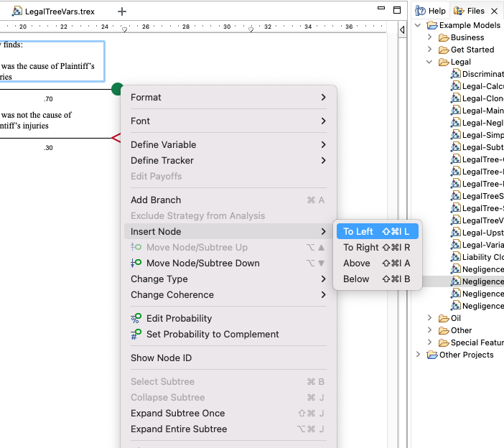Insert a node Above
Image resolution: width=504 pixels, height=448 pixels.
378,263
